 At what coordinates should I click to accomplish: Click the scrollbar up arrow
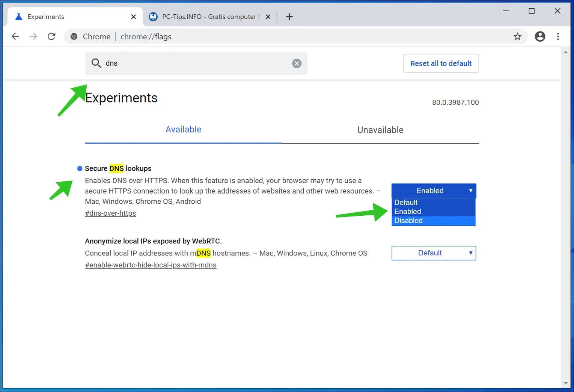(565, 53)
